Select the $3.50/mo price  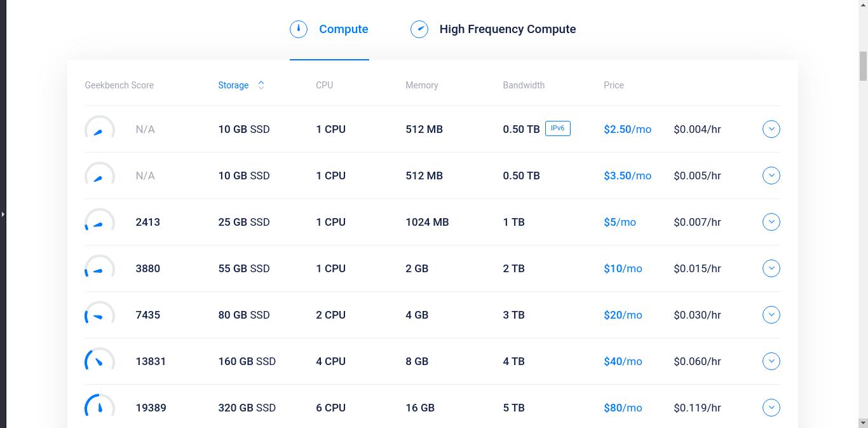[x=628, y=176]
